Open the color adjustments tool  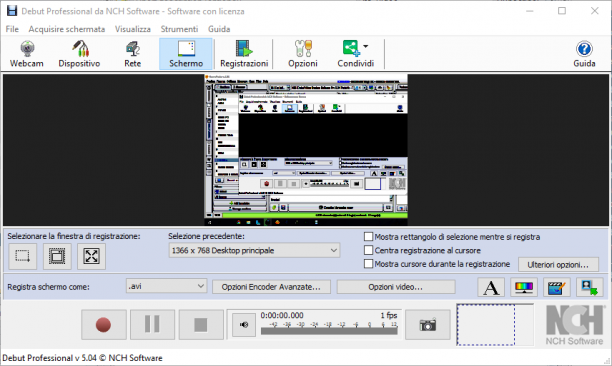click(x=524, y=288)
